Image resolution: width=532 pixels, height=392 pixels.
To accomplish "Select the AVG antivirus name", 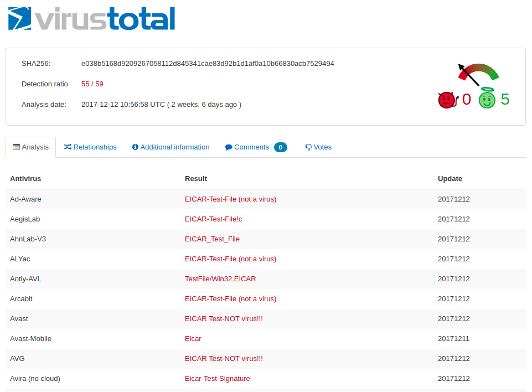I will pyautogui.click(x=17, y=359).
